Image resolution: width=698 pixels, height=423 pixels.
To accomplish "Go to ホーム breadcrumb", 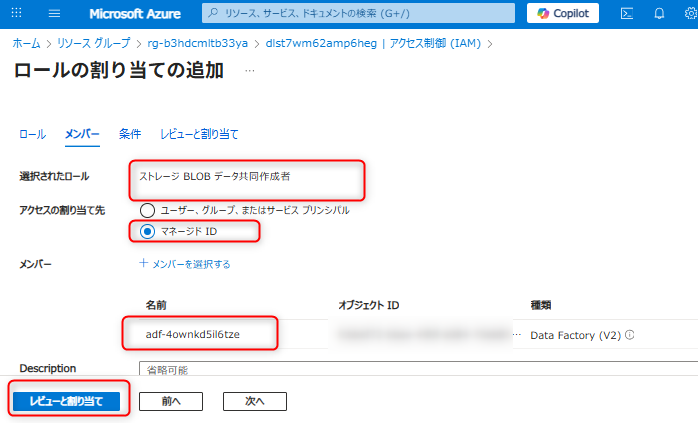I will click(x=26, y=43).
